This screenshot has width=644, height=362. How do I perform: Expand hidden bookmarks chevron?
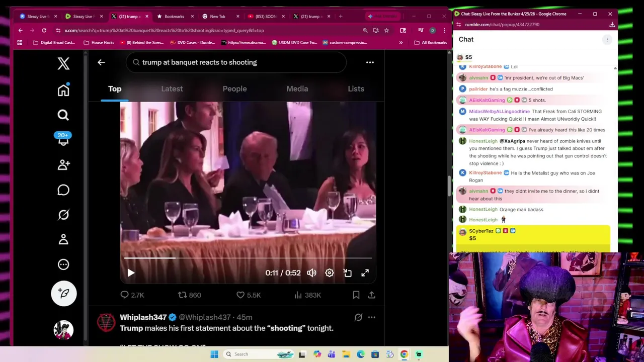coord(401,43)
